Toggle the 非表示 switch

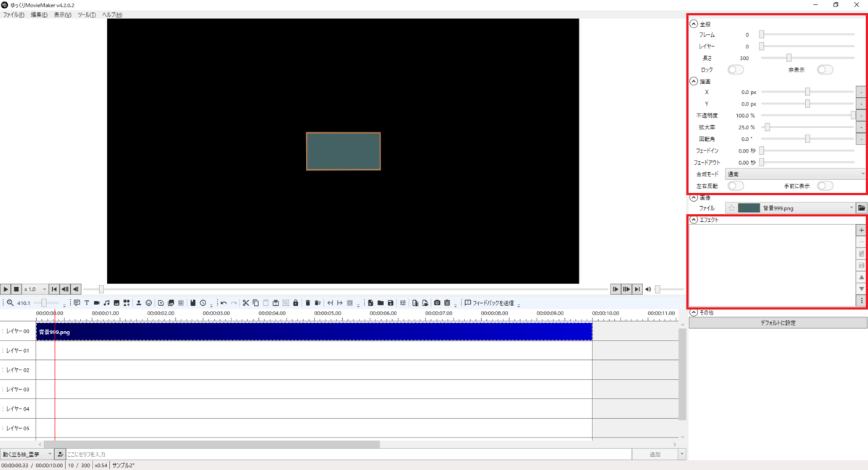(x=825, y=69)
